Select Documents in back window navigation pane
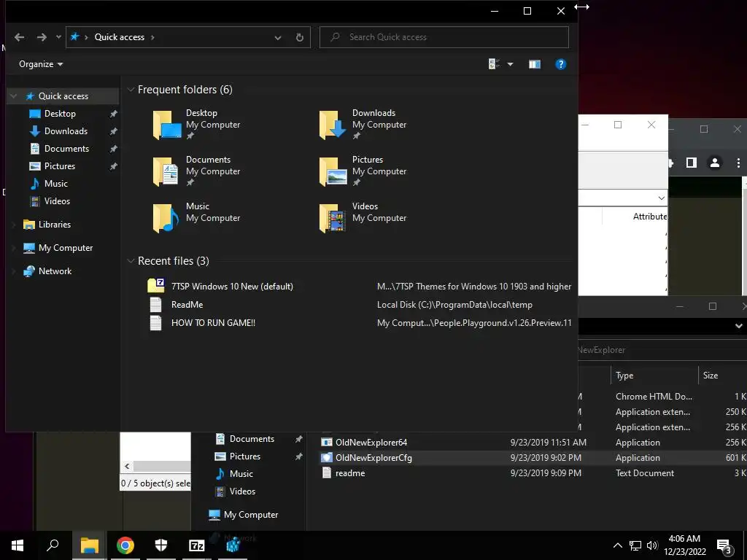The image size is (747, 560). [252, 438]
